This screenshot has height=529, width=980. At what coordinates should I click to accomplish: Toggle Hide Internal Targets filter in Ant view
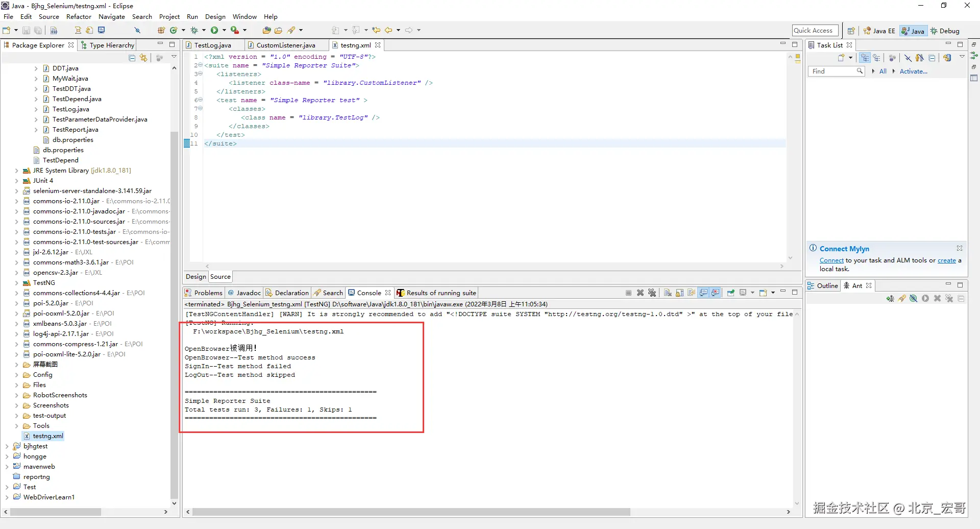914,299
